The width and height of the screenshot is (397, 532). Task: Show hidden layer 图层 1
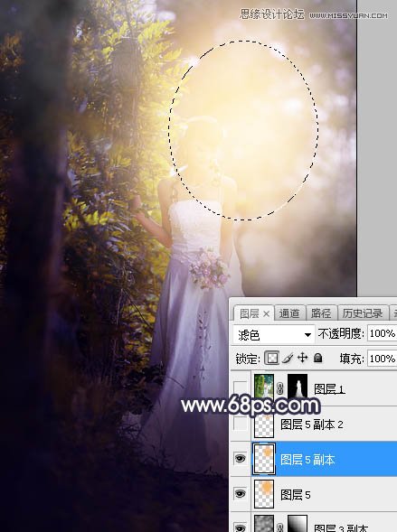click(x=241, y=387)
